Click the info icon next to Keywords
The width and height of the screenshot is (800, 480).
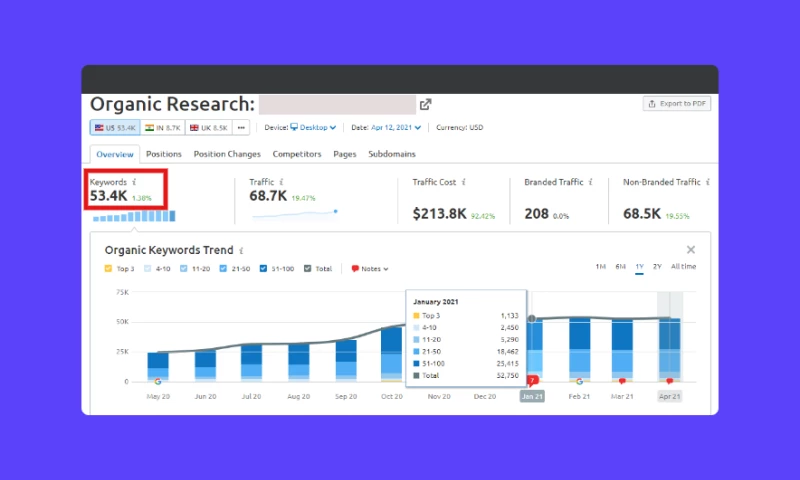[x=135, y=183]
